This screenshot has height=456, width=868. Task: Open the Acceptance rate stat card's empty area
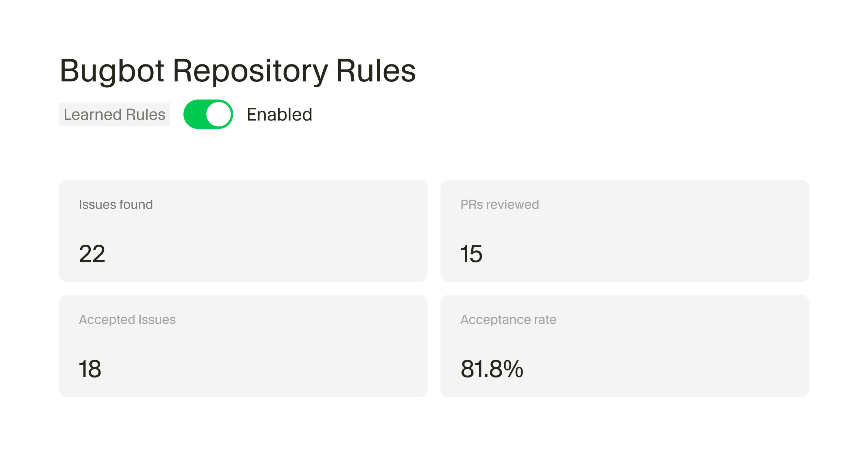[669, 347]
